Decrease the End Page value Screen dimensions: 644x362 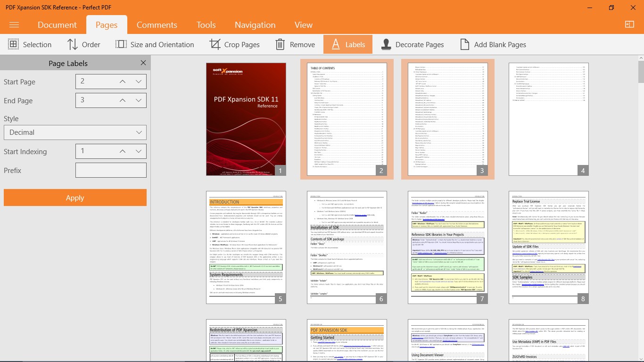[139, 100]
